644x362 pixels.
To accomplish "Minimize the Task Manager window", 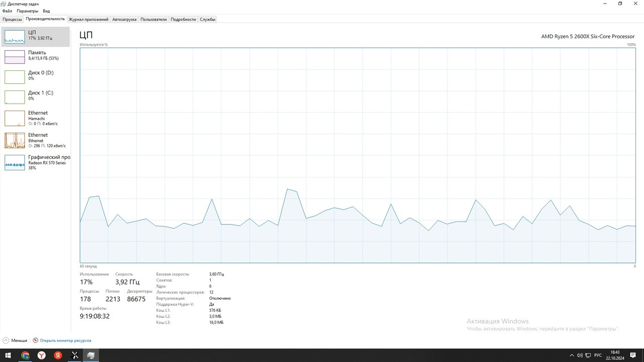I will pyautogui.click(x=604, y=4).
